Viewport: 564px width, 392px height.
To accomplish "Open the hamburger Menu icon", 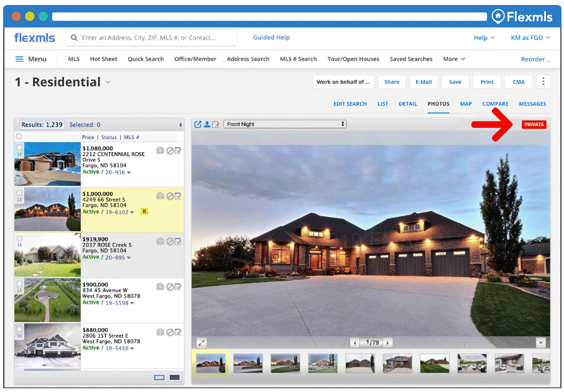I will [19, 59].
